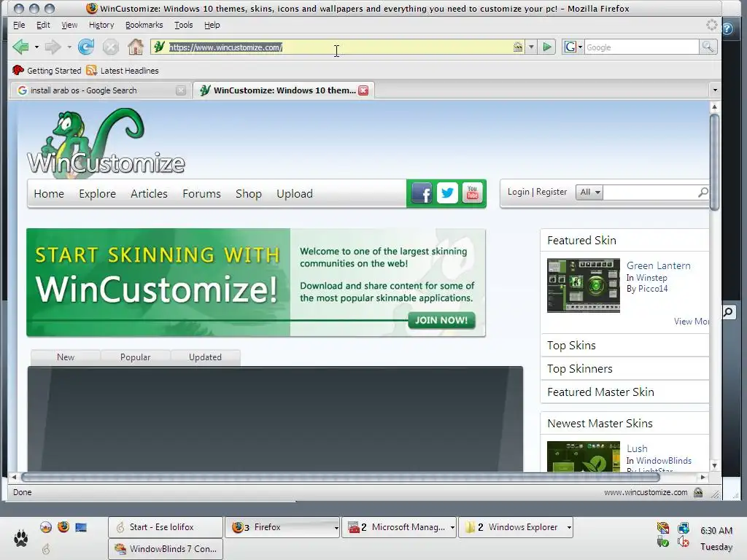Click the Firefox activity throbber icon

coord(712,25)
